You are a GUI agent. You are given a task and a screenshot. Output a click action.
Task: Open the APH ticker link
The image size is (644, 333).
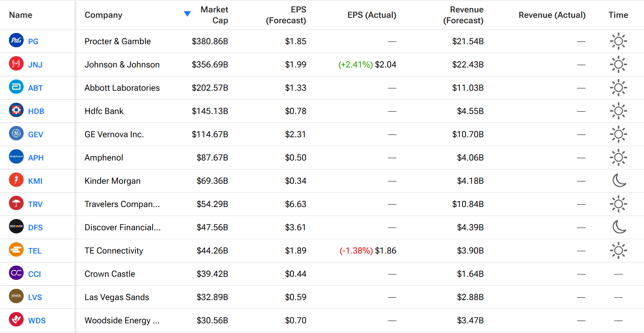[x=36, y=158]
